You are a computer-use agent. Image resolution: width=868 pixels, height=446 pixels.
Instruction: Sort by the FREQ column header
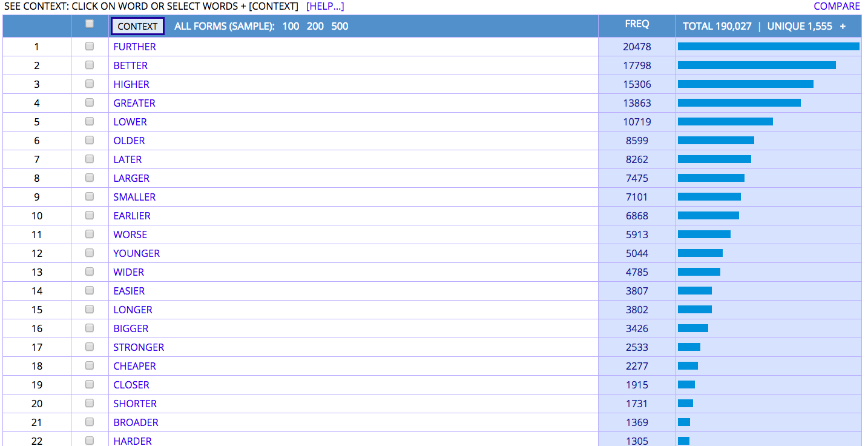(637, 24)
